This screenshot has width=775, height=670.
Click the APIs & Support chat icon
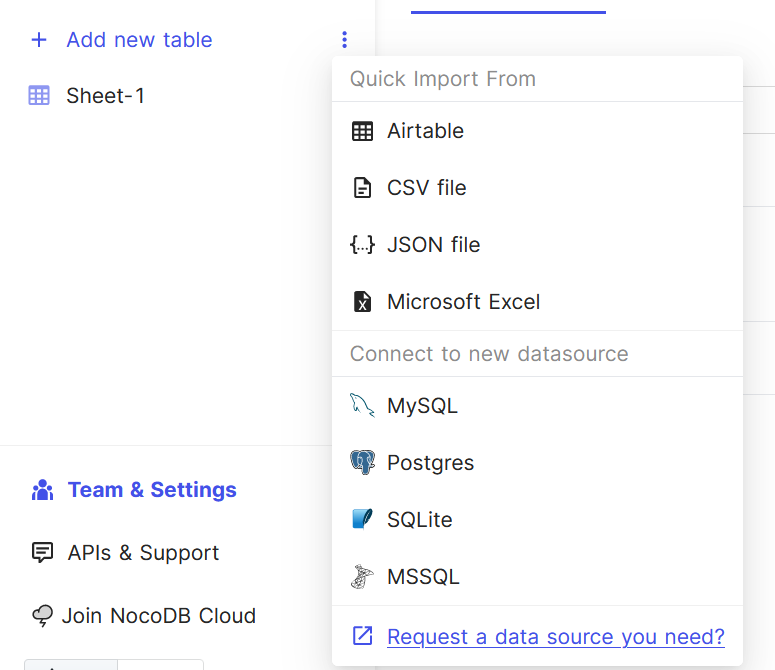43,552
